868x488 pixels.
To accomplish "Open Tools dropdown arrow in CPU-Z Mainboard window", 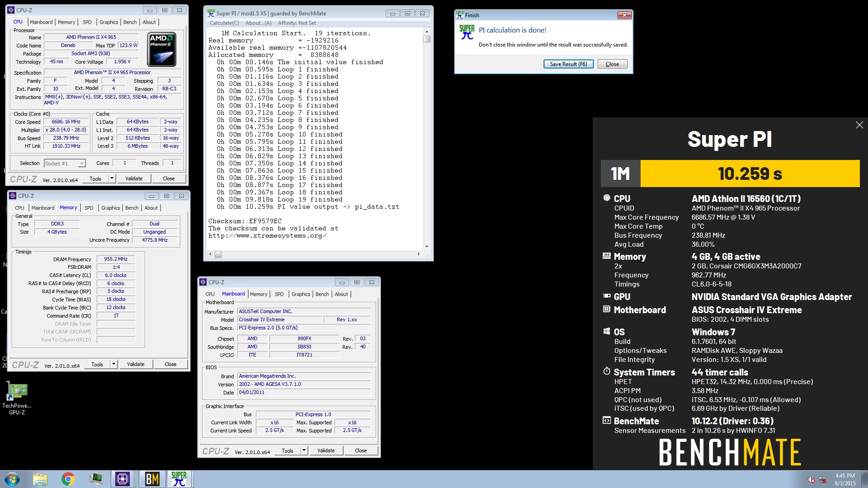I will (x=304, y=450).
